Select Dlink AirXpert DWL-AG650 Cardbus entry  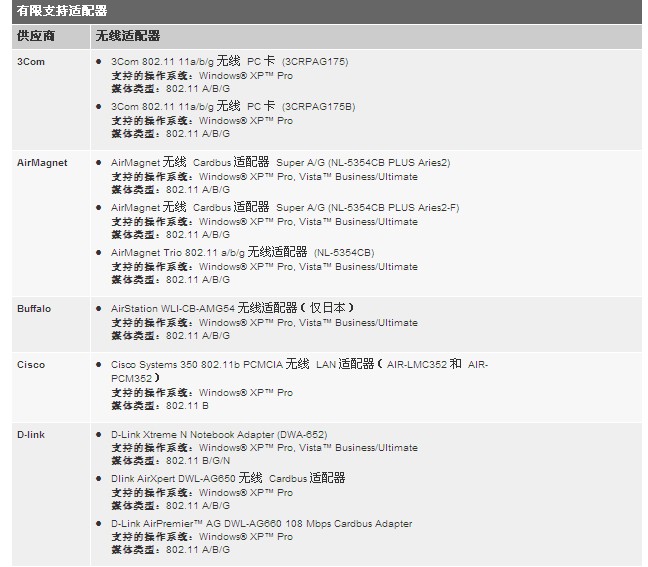[x=228, y=478]
